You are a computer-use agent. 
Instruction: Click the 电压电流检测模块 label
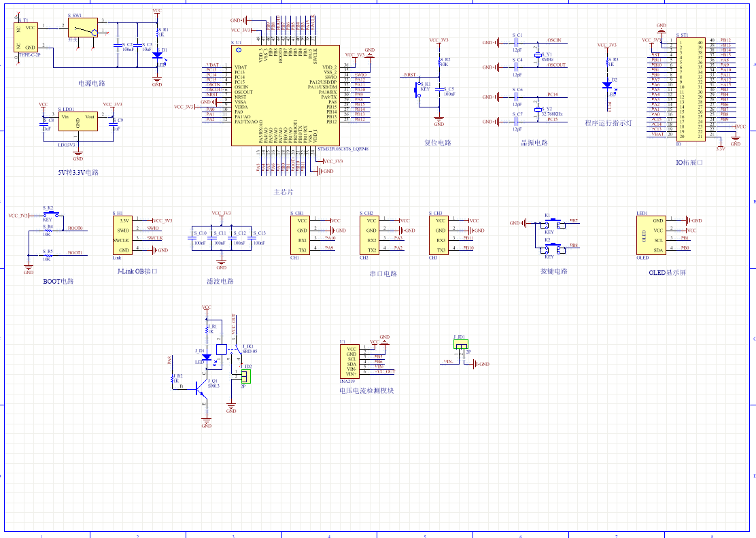click(x=366, y=390)
